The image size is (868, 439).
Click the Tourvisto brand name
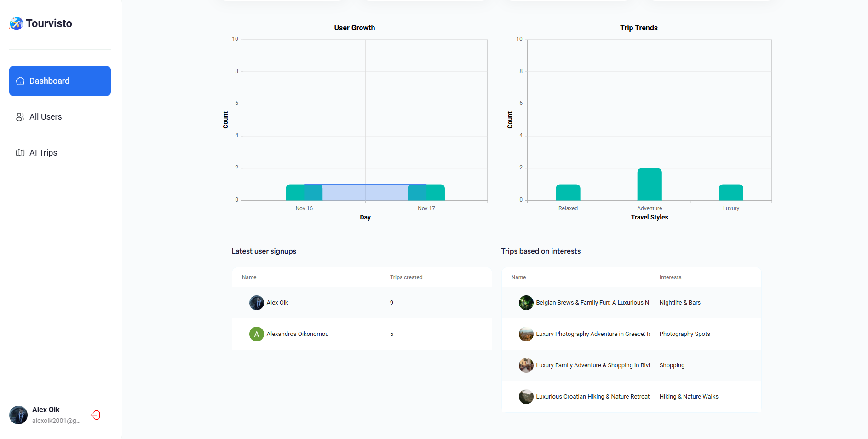[x=49, y=23]
